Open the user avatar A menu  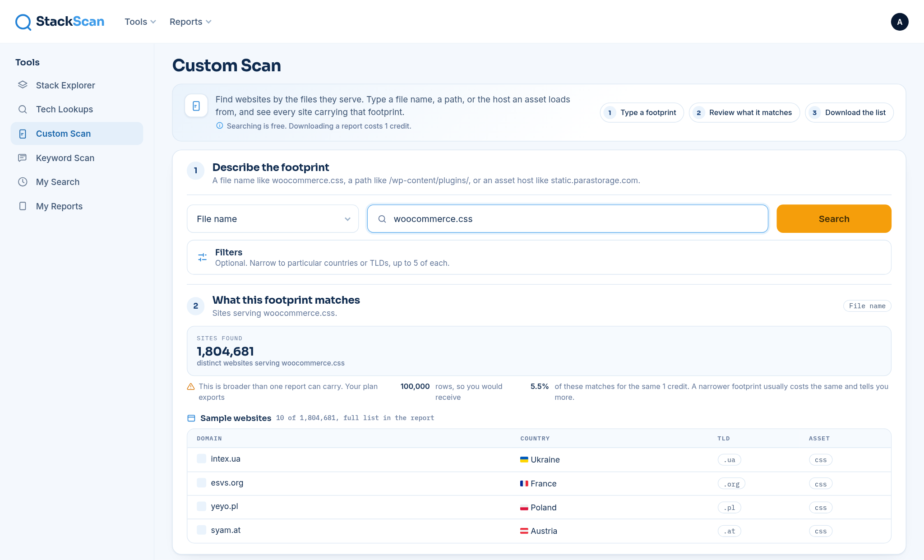[x=900, y=22]
